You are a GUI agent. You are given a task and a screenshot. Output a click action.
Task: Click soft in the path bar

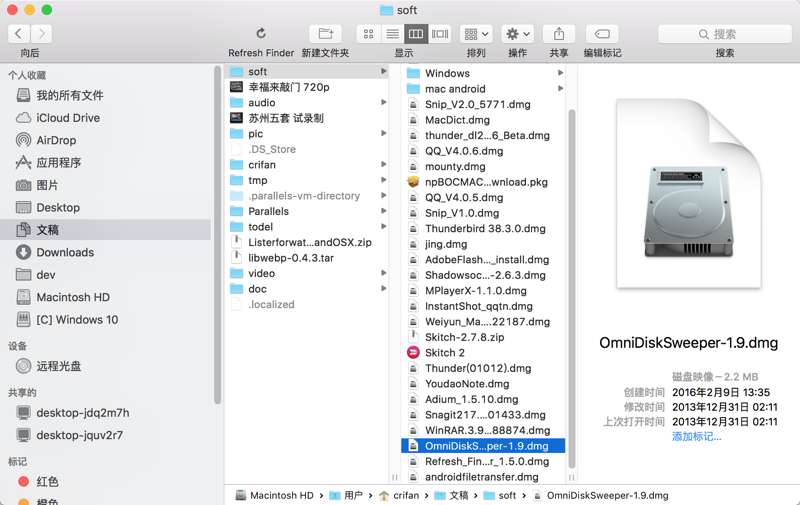tap(500, 495)
